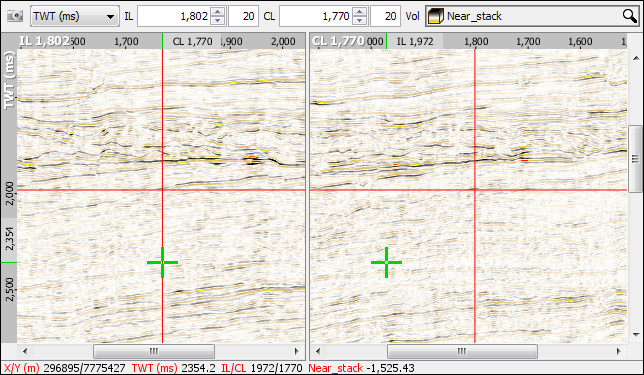Click the volume search magnifier icon
Viewport: 644px width, 375px height.
pyautogui.click(x=630, y=16)
